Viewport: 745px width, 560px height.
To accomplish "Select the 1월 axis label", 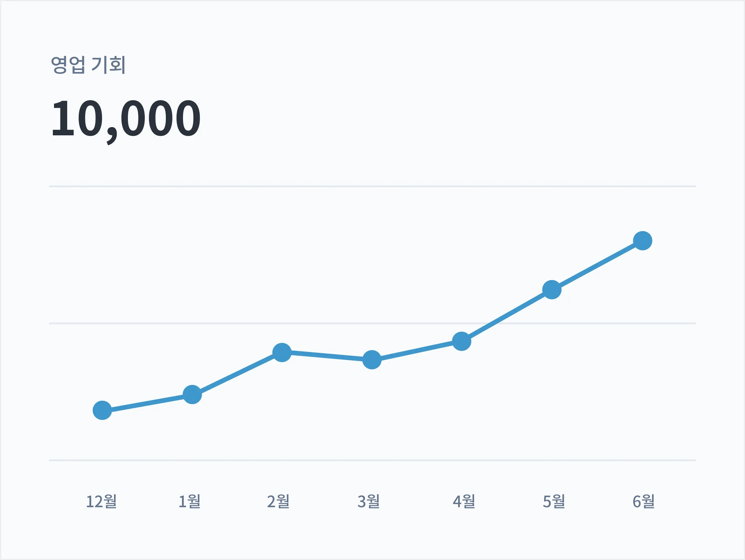I will pyautogui.click(x=189, y=501).
